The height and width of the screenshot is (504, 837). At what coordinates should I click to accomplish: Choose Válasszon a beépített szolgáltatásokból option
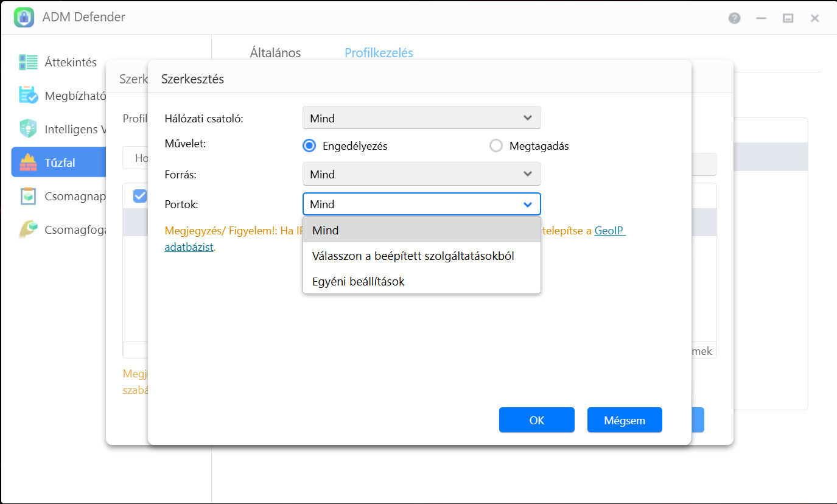(x=413, y=256)
